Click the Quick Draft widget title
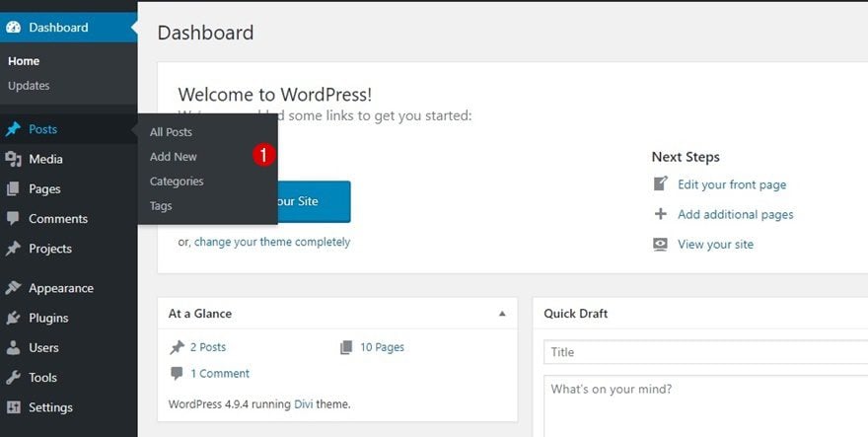Viewport: 868px width, 437px height. coord(576,314)
